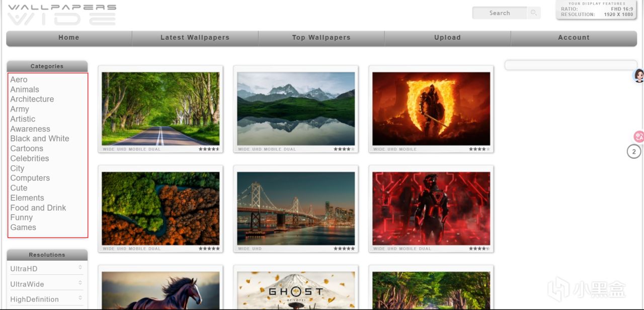Click the avatar icon at right edge

point(639,76)
